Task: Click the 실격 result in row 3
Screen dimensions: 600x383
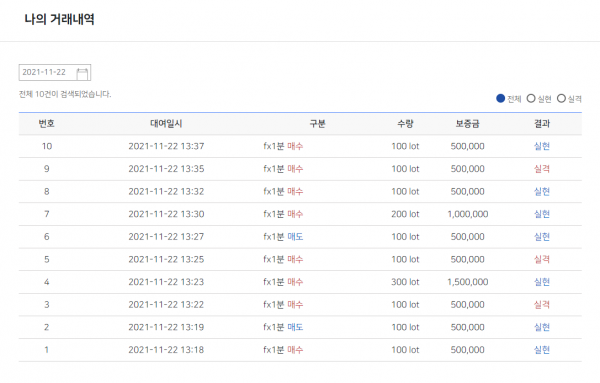Action: pos(542,305)
